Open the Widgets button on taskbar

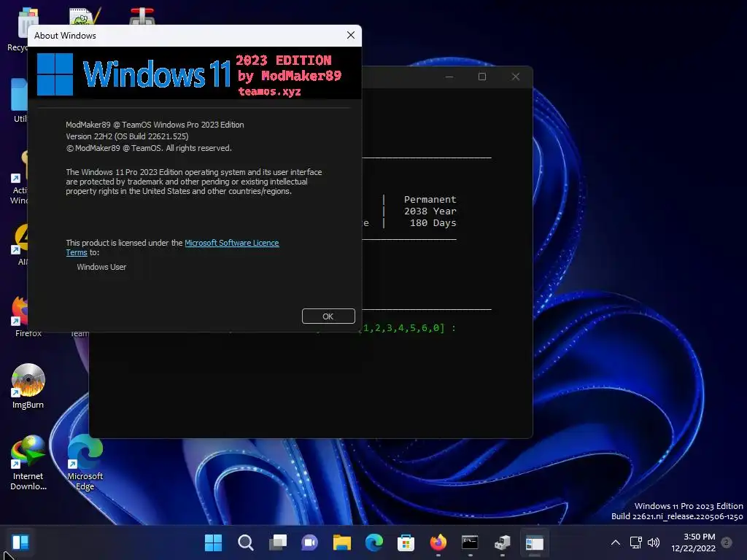[x=20, y=542]
